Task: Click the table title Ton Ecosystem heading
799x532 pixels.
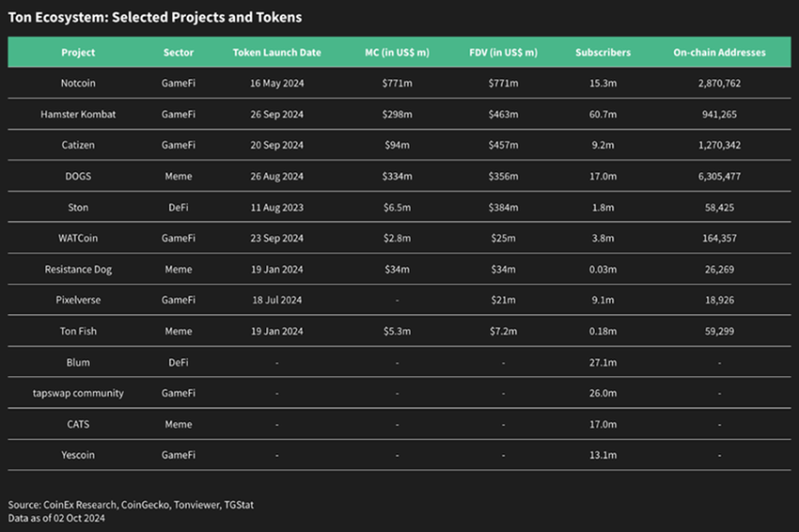Action: pos(155,18)
